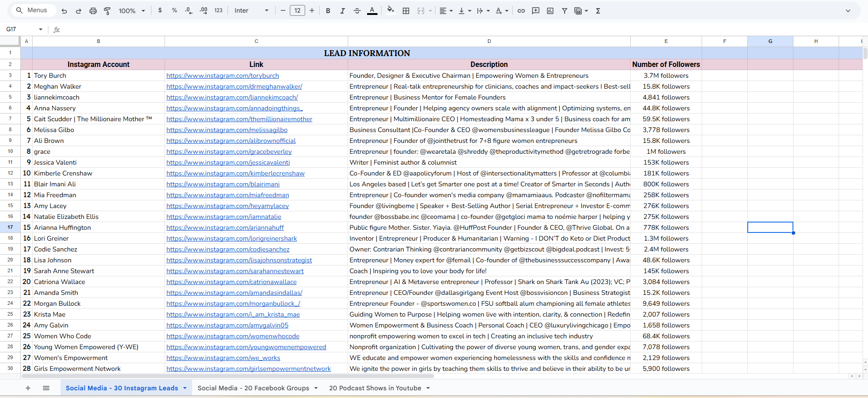This screenshot has height=398, width=868.
Task: Click the vertical scrollbar thumb
Action: (865, 53)
